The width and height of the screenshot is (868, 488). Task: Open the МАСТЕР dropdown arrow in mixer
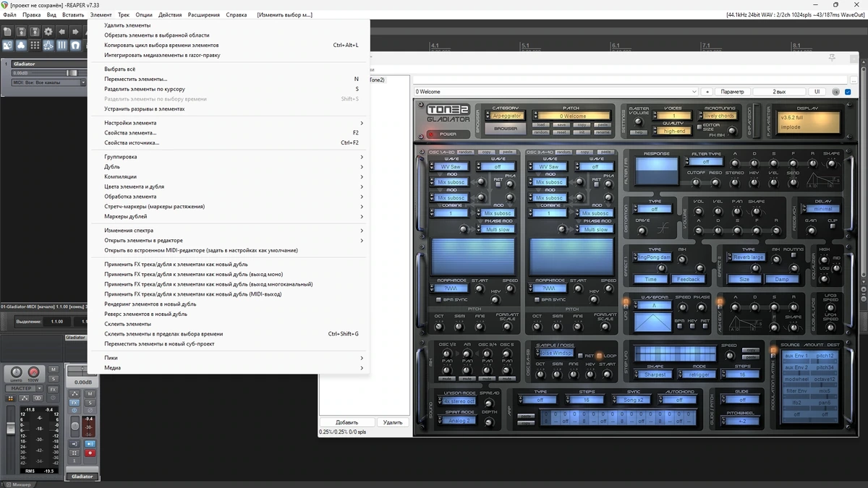[x=39, y=388]
